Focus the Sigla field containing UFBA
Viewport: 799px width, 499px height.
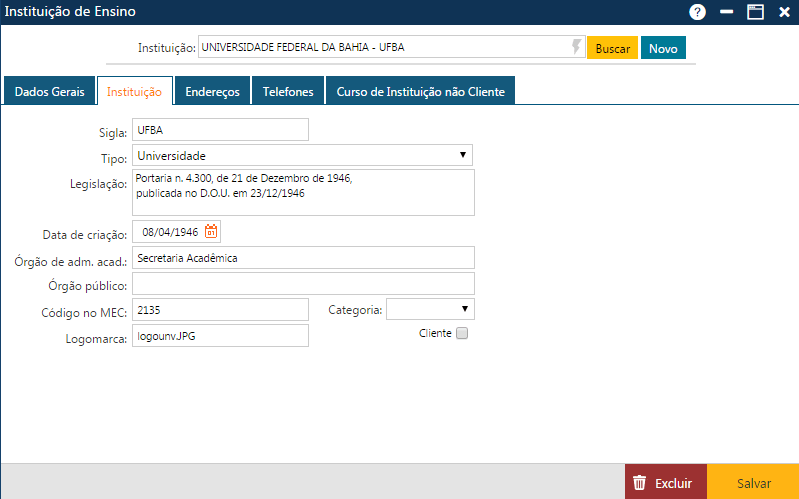(x=220, y=129)
